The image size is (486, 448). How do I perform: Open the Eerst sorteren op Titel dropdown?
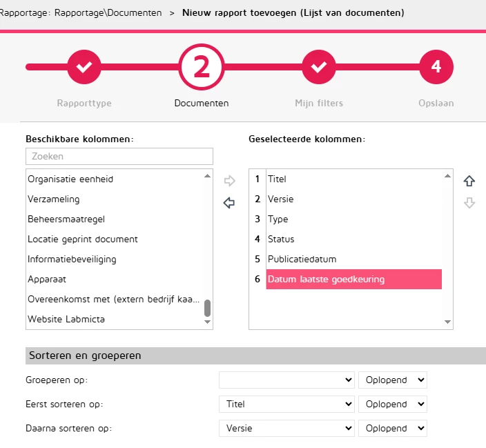coord(287,404)
